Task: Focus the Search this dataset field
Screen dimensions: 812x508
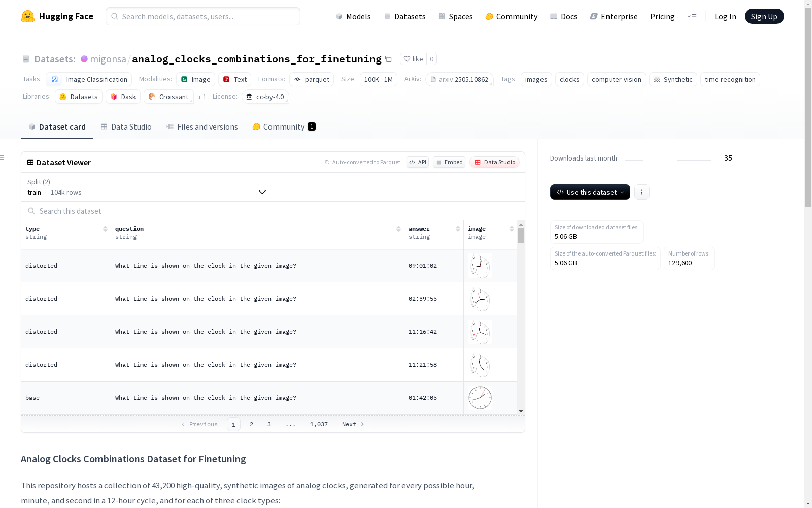Action: point(273,211)
